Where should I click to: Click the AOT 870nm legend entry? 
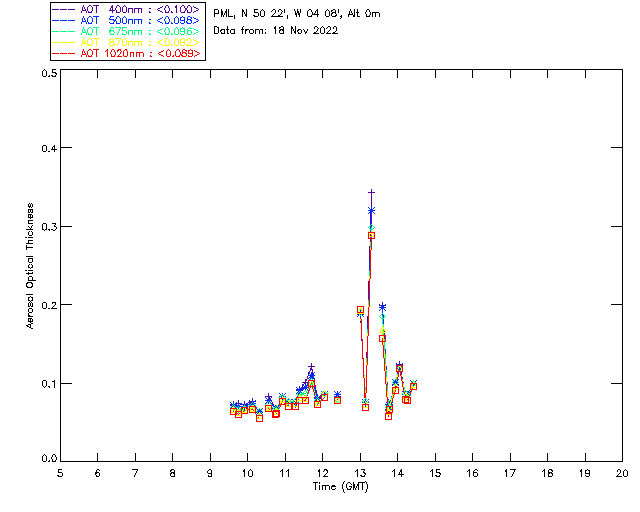[x=127, y=42]
